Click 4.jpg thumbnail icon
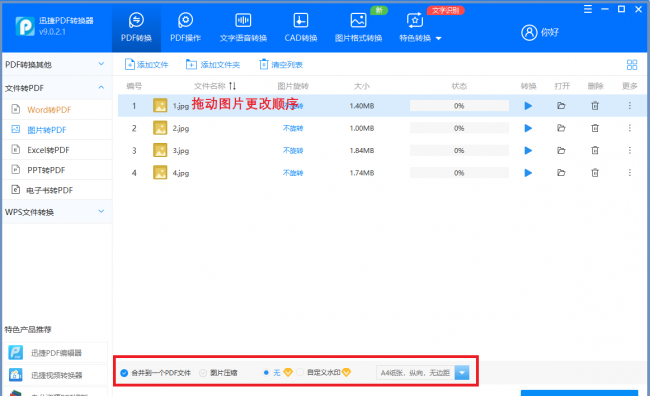Screen dimensions: 650x396 coord(160,172)
